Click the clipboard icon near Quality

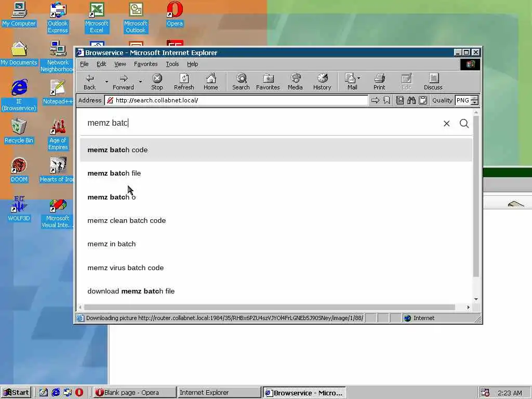[423, 100]
